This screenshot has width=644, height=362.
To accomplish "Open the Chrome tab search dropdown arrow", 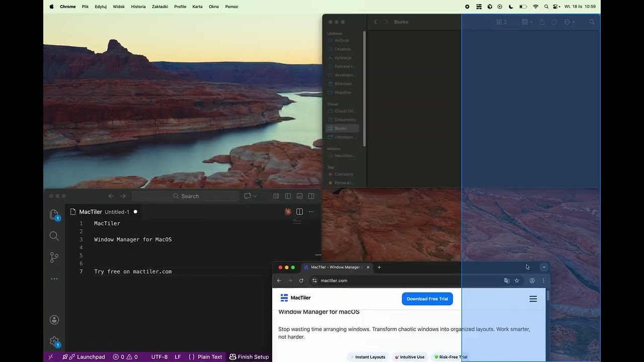I will tap(544, 267).
